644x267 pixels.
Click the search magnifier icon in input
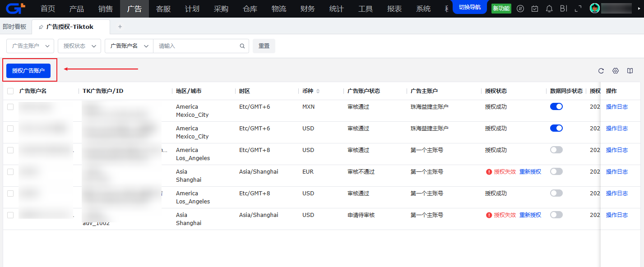tap(242, 46)
